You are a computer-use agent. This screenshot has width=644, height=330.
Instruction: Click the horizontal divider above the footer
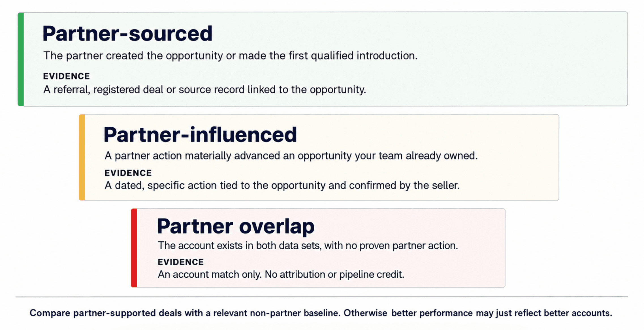[x=322, y=297]
